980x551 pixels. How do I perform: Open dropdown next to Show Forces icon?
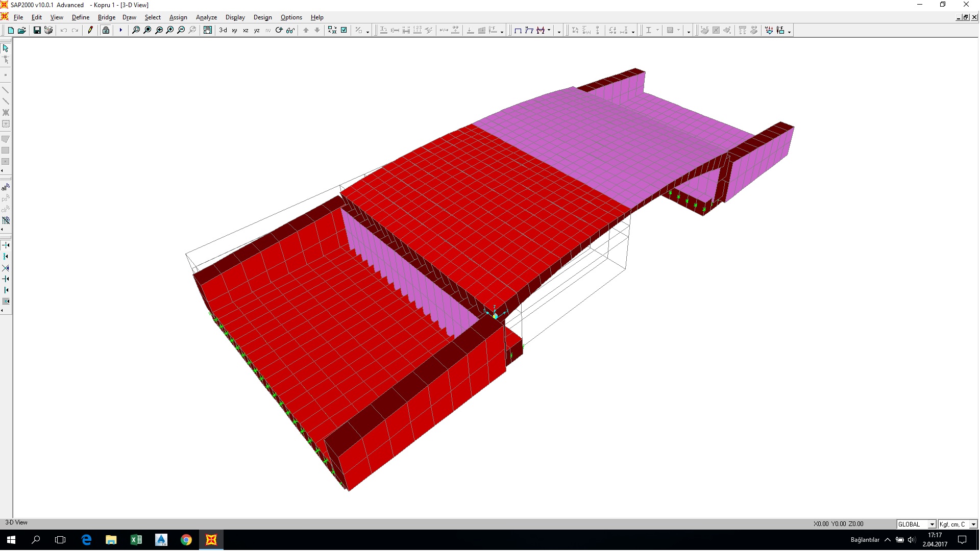pos(549,31)
